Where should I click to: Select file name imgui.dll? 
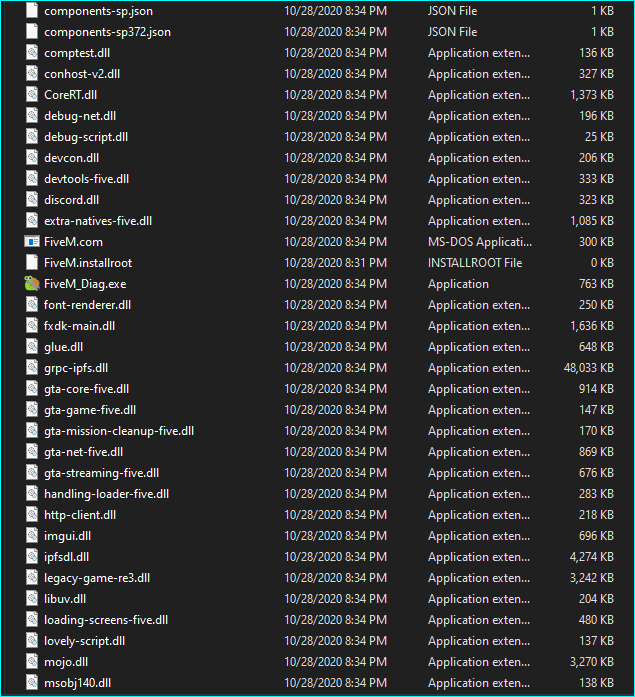[x=68, y=536]
